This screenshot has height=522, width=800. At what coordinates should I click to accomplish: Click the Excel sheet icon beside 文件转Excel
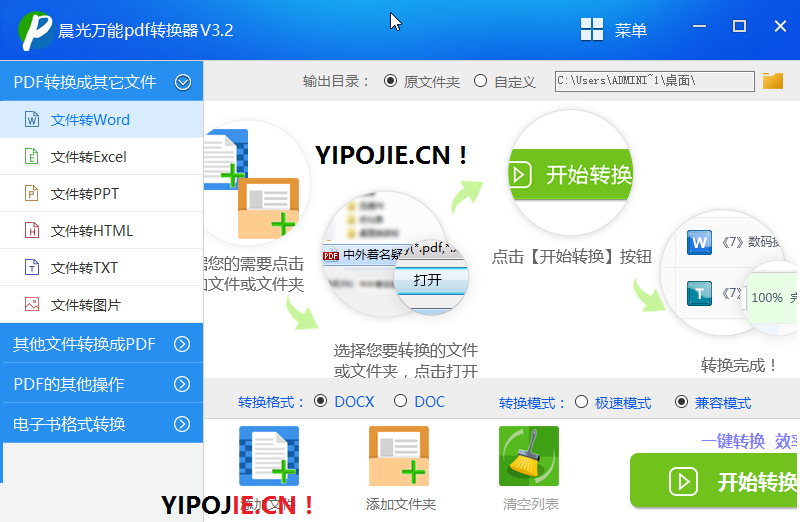[x=32, y=156]
